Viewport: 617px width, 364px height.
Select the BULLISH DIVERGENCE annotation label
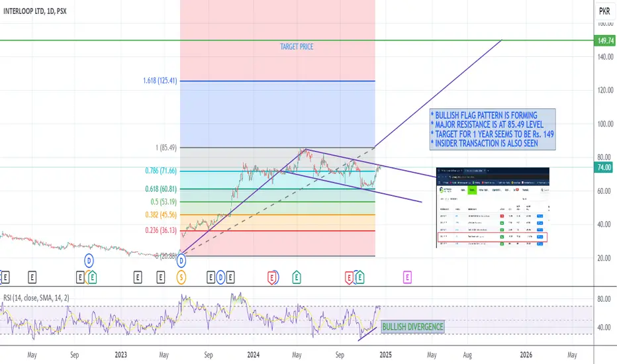(x=413, y=327)
